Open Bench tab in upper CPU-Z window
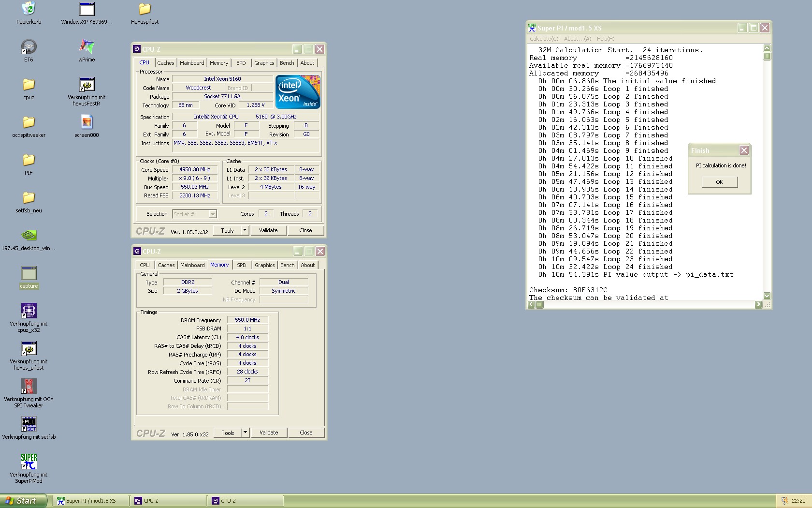Viewport: 812px width, 508px height. 287,63
